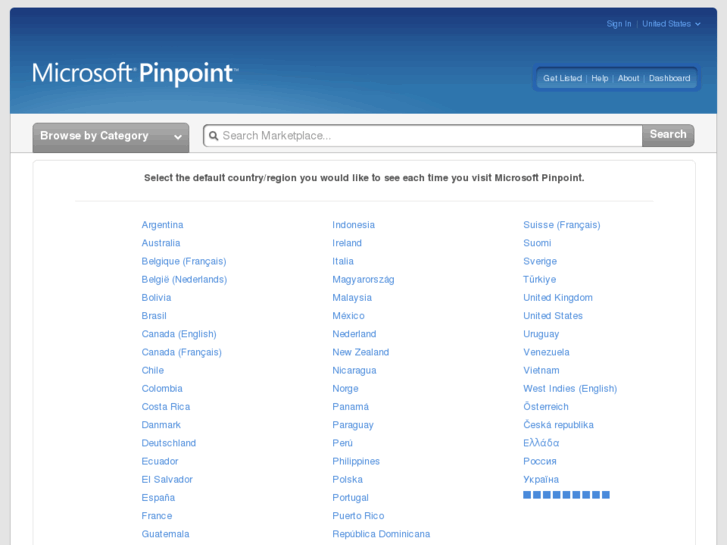Pick Norge from the list
Viewport: 727px width, 545px height.
click(345, 389)
